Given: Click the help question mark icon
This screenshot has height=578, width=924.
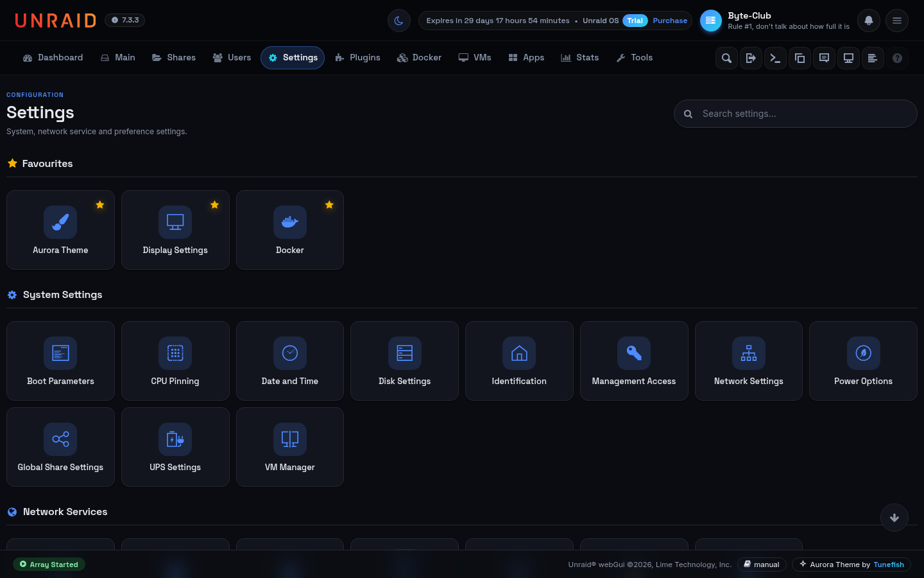Looking at the screenshot, I should [897, 58].
